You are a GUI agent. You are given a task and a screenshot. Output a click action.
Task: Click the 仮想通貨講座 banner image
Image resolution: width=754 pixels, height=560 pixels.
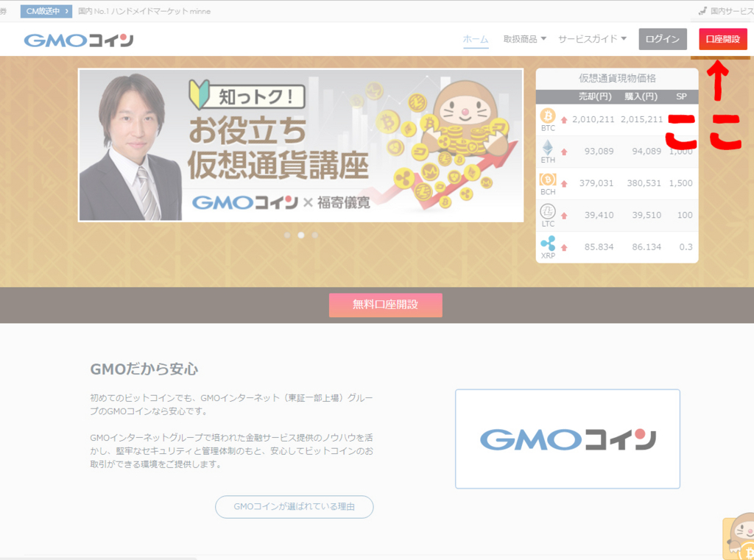301,145
